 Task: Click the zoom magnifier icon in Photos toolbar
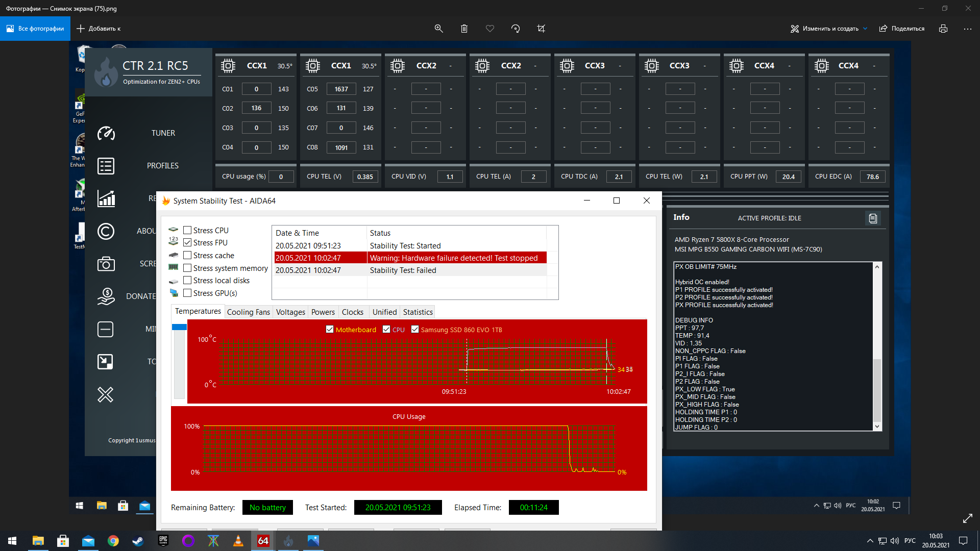[438, 29]
